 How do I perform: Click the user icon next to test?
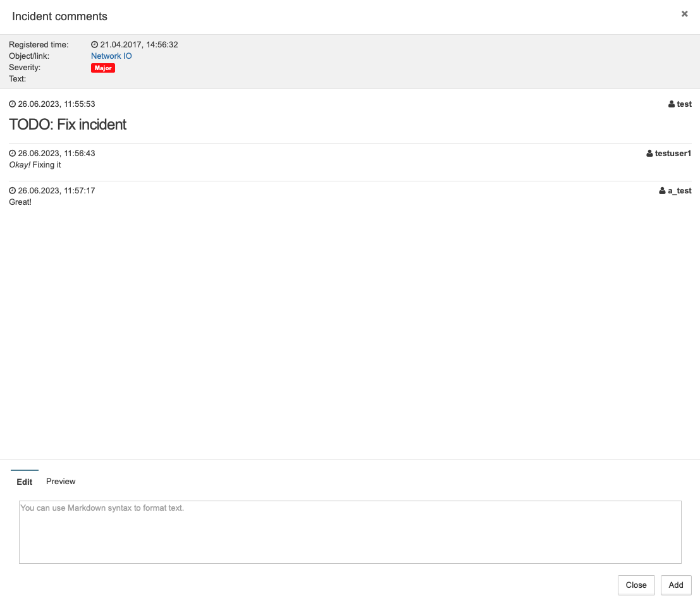coord(672,104)
